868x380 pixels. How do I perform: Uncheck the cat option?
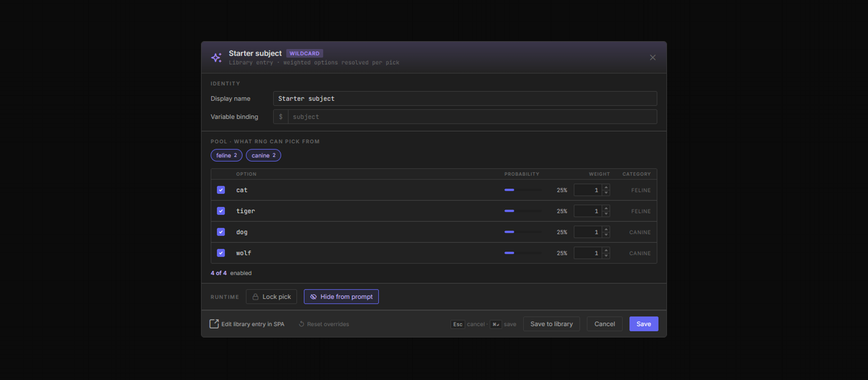[x=221, y=190]
